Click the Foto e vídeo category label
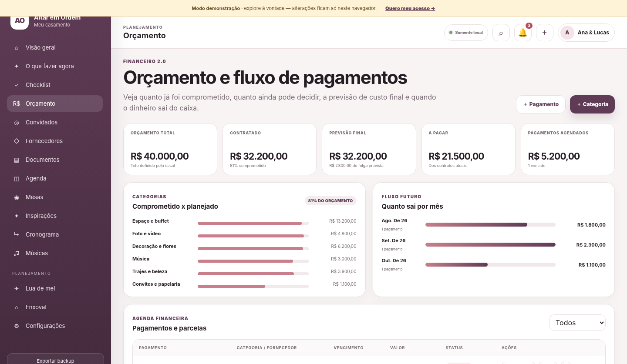This screenshot has width=627, height=364. (x=146, y=234)
